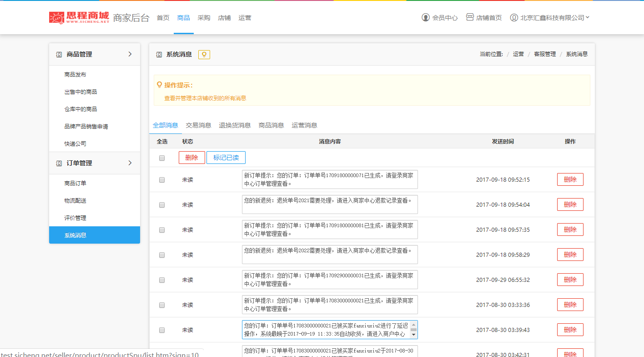This screenshot has width=644, height=357.
Task: Open the 首页 top menu
Action: [x=163, y=18]
